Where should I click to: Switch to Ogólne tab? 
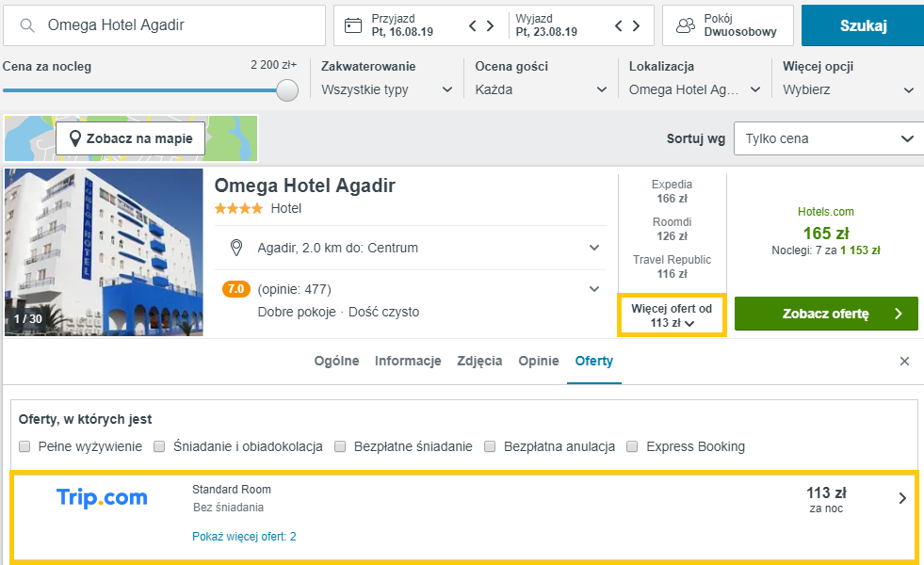pyautogui.click(x=336, y=362)
